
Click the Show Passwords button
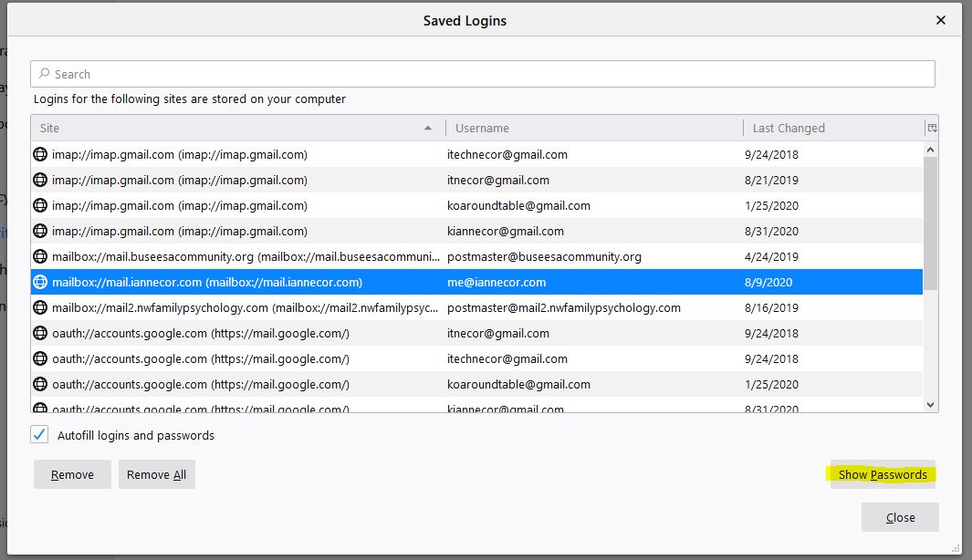(882, 474)
